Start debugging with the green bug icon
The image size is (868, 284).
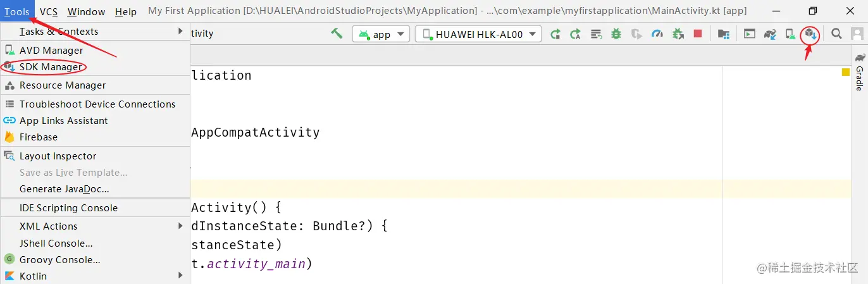click(x=616, y=34)
